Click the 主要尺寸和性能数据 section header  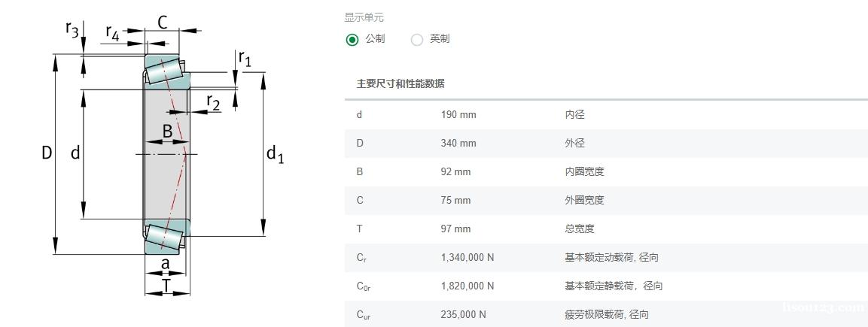[400, 84]
